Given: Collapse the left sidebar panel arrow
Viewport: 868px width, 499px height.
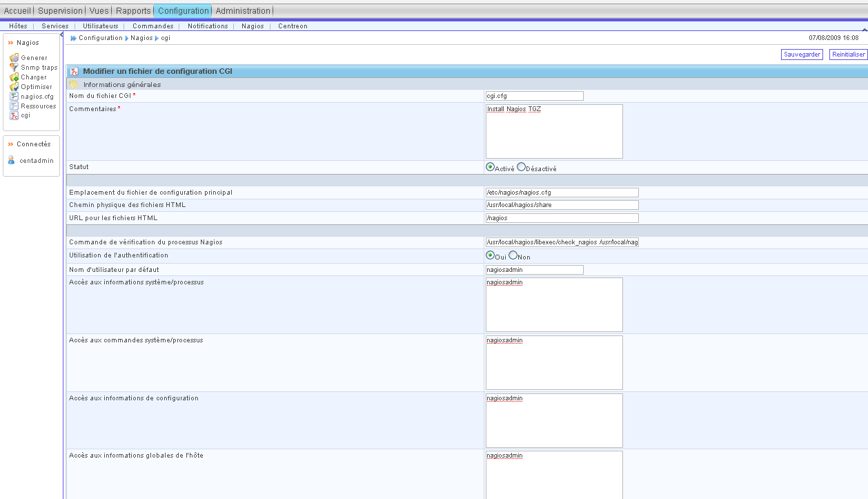Looking at the screenshot, I should click(62, 35).
